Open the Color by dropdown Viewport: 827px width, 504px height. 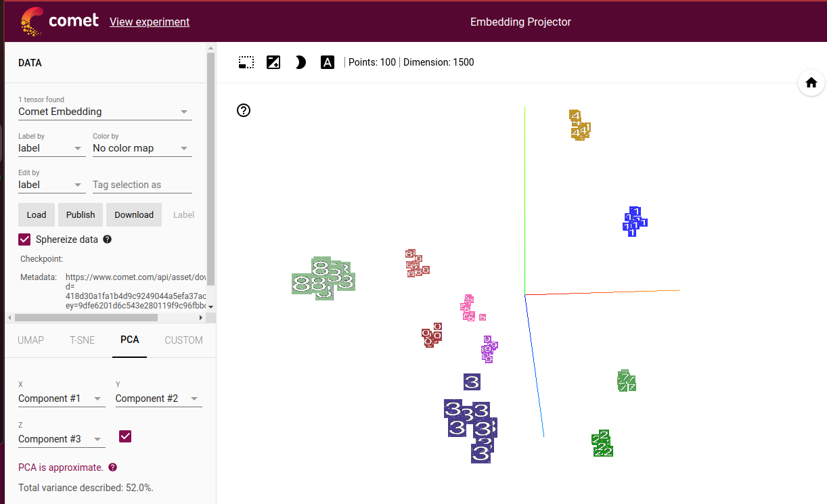142,147
